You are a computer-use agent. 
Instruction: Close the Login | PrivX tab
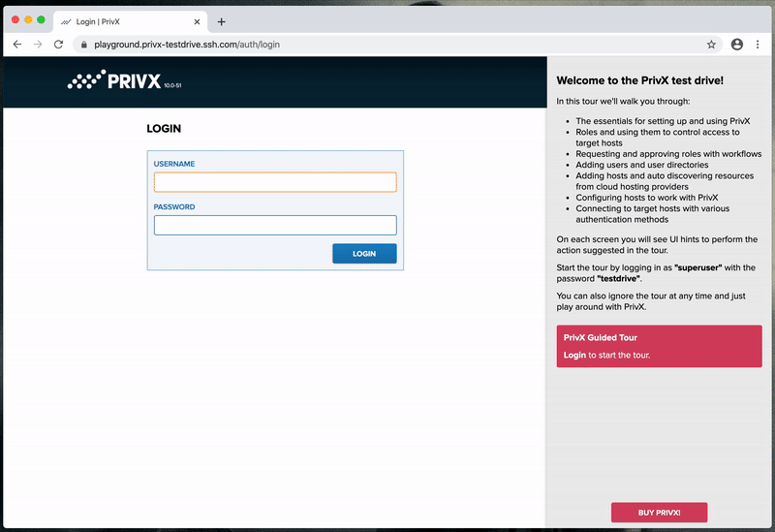197,21
